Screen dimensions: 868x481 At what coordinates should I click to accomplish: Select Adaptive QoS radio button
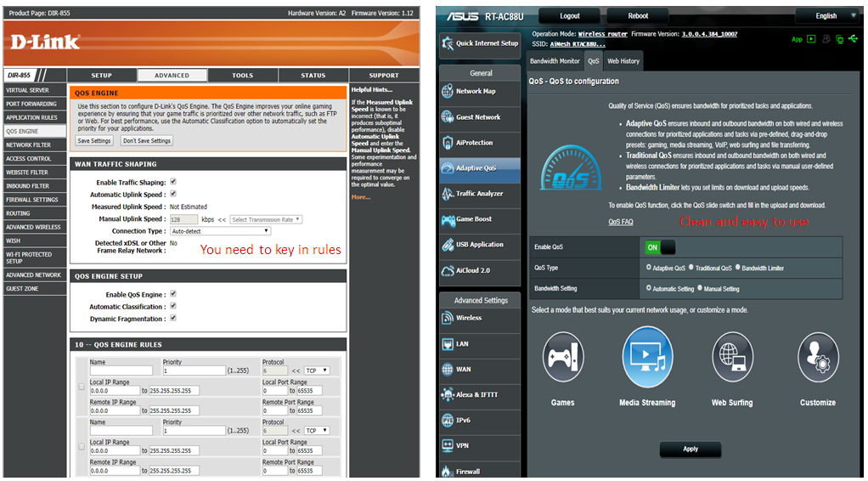[x=649, y=267]
